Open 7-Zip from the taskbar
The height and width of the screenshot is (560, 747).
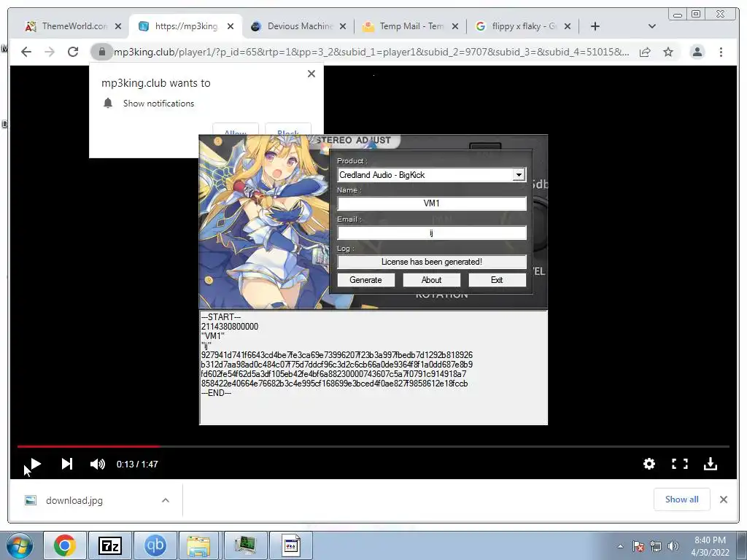[110, 545]
